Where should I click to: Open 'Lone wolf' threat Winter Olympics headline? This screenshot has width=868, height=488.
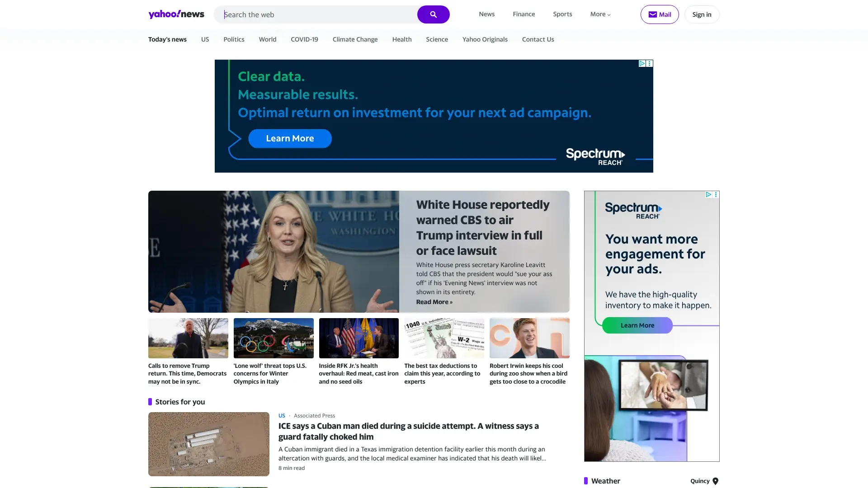(270, 374)
